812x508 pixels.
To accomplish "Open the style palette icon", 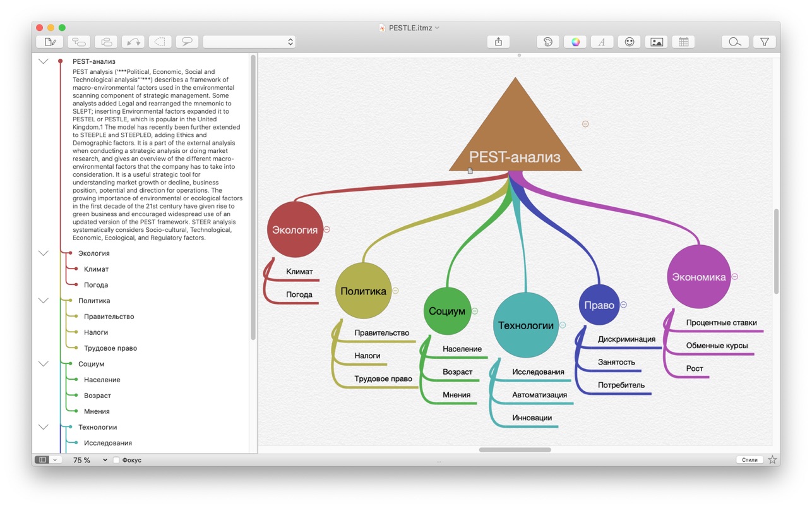I will [547, 42].
